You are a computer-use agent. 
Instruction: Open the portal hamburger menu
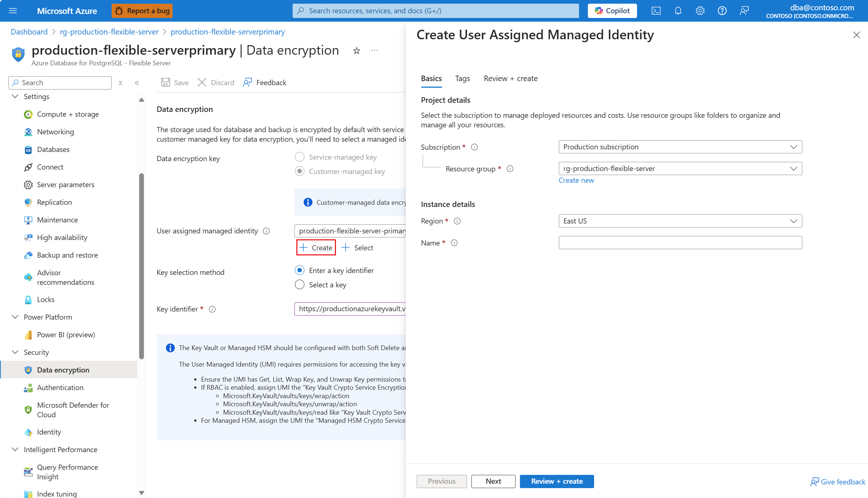pyautogui.click(x=13, y=11)
